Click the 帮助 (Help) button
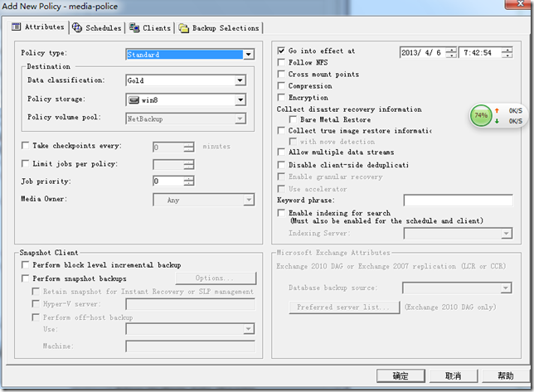Image resolution: width=534 pixels, height=392 pixels. [x=506, y=376]
